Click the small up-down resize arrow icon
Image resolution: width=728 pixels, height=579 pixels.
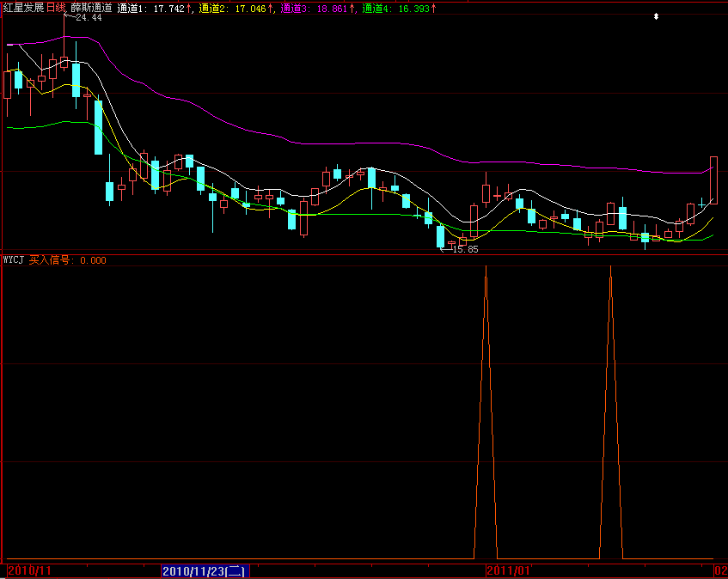pos(656,16)
